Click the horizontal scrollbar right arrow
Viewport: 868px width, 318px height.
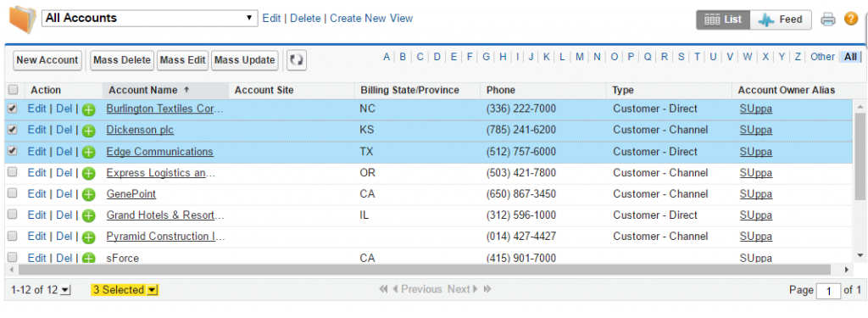click(x=847, y=270)
